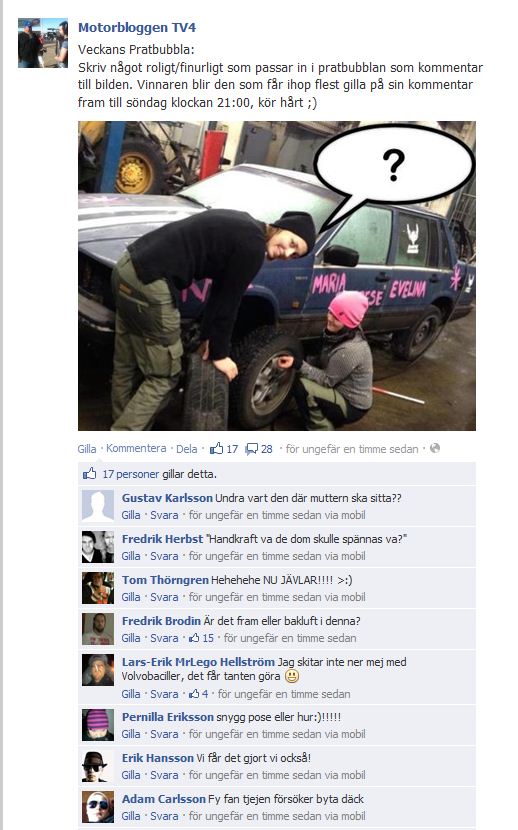Image resolution: width=518 pixels, height=830 pixels.
Task: Open Erik Hansson's profile name link
Action: 158,758
